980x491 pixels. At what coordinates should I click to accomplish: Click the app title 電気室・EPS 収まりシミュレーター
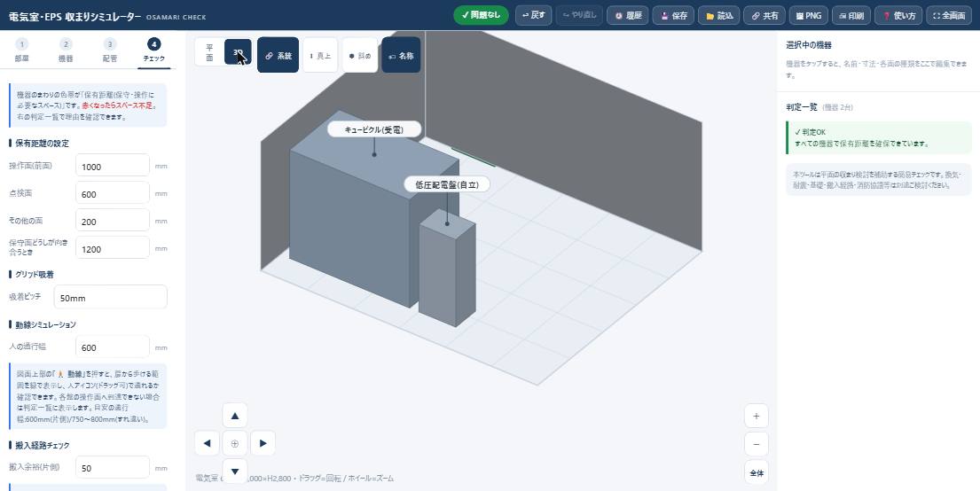[75, 17]
